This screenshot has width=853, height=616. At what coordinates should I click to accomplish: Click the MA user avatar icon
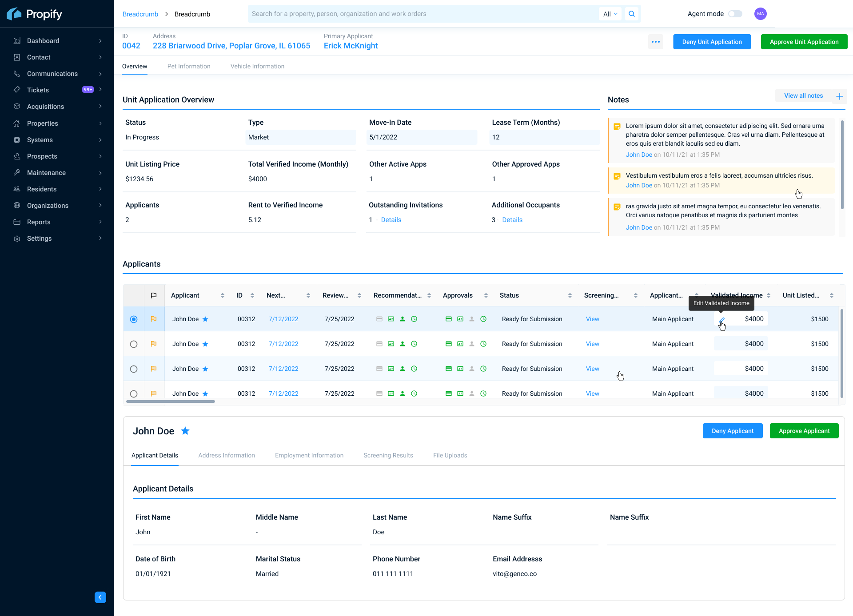click(760, 14)
